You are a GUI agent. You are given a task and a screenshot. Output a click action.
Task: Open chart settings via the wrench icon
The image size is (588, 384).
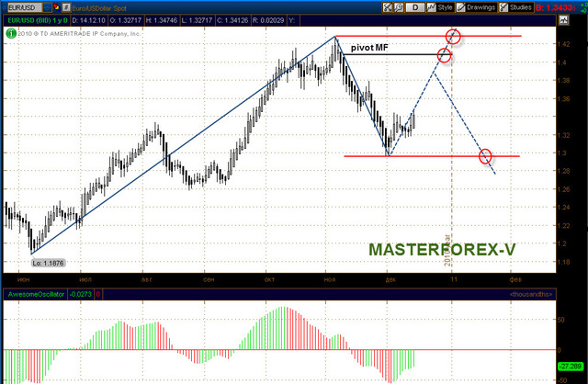pyautogui.click(x=399, y=7)
